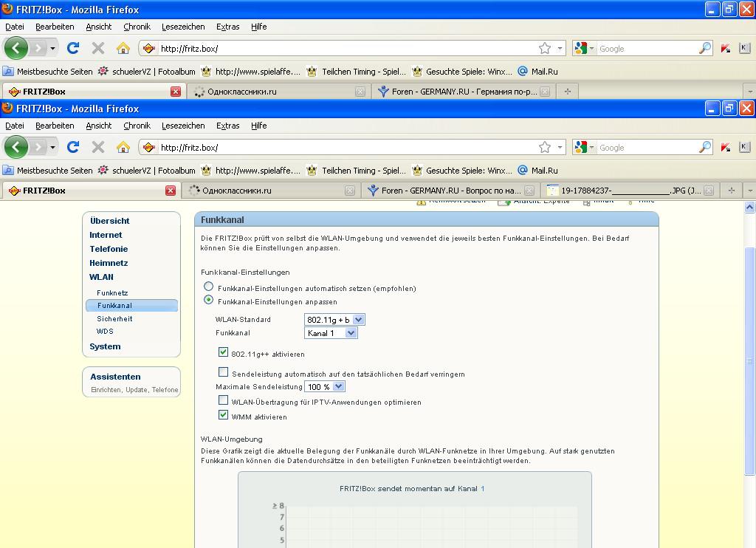Open Sicherheit under WLAN in sidebar
This screenshot has width=756, height=548.
tap(114, 319)
